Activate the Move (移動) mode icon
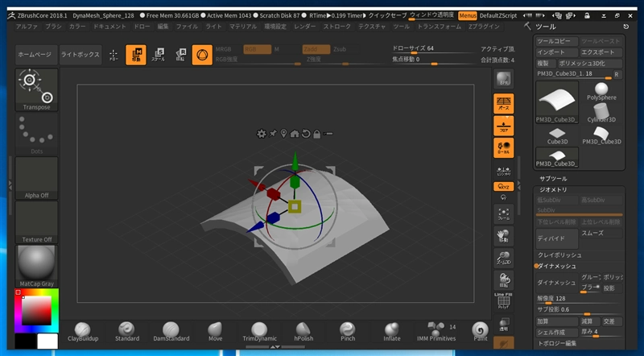This screenshot has height=356, width=644. click(x=136, y=55)
